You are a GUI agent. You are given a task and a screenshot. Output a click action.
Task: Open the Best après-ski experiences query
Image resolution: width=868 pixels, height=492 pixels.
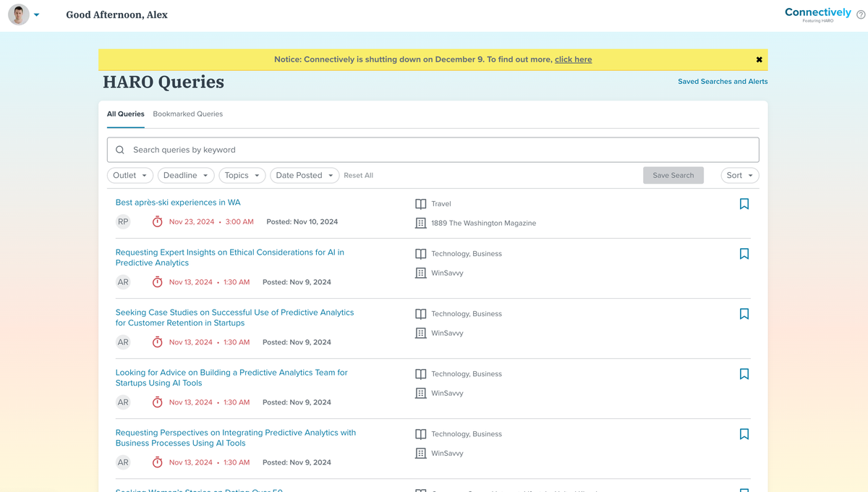178,202
